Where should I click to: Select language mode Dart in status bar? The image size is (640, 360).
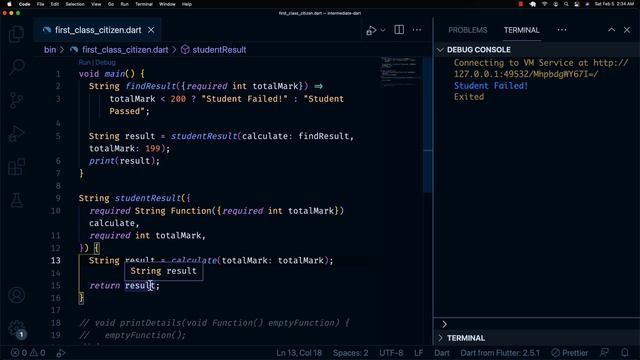click(442, 353)
